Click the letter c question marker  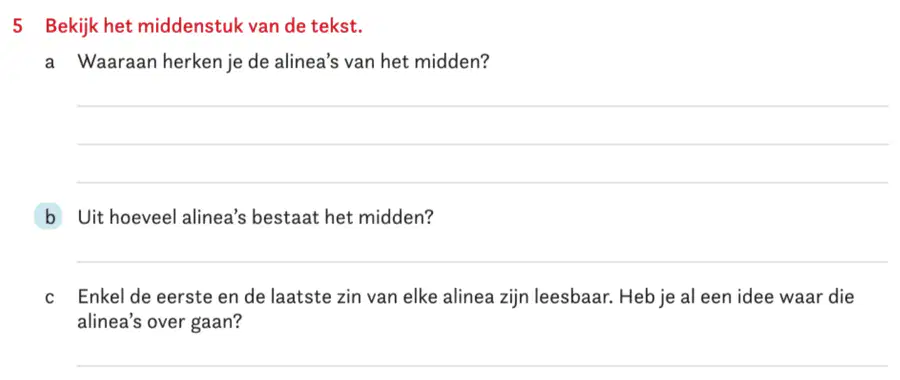pos(49,298)
